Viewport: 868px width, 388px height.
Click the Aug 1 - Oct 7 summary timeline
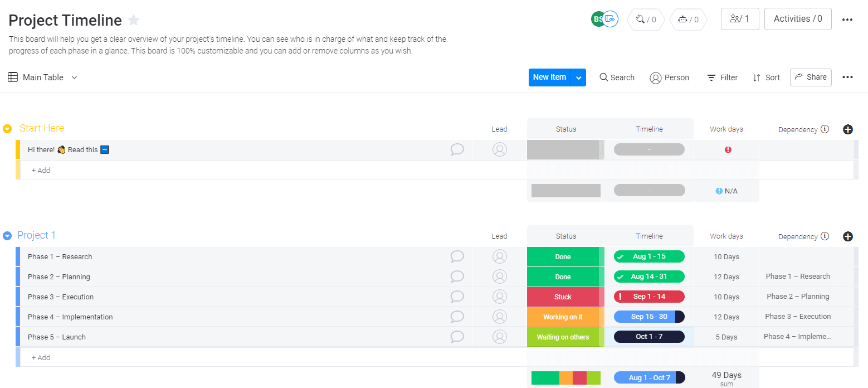649,378
